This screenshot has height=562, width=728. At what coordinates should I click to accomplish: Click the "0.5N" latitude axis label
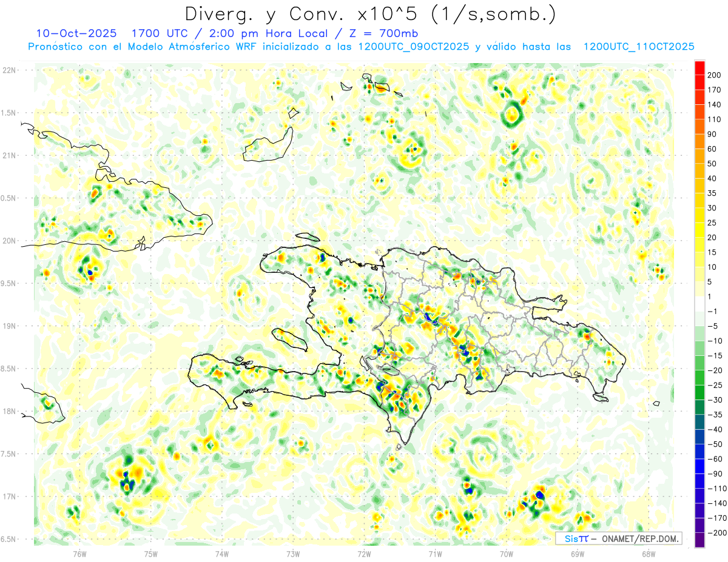point(8,198)
